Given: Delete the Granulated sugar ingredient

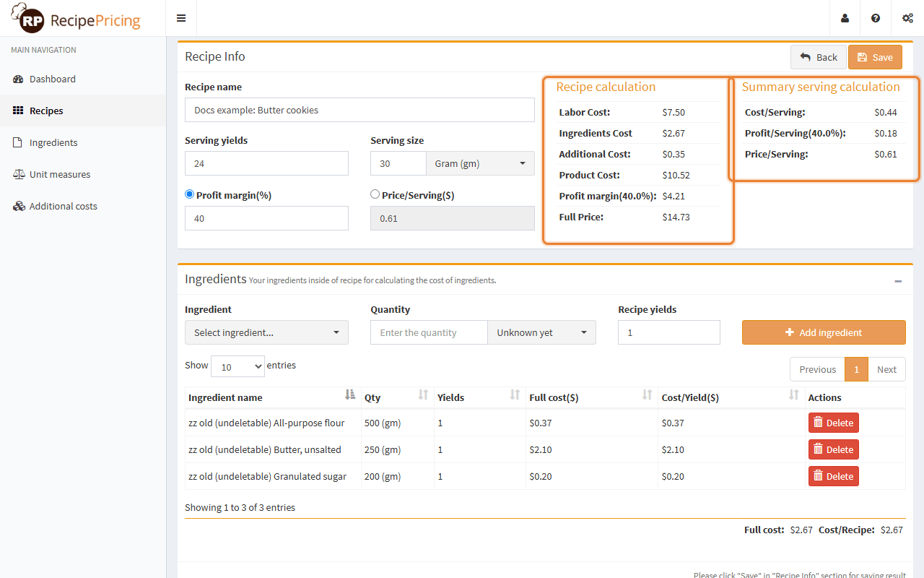Looking at the screenshot, I should pyautogui.click(x=834, y=476).
